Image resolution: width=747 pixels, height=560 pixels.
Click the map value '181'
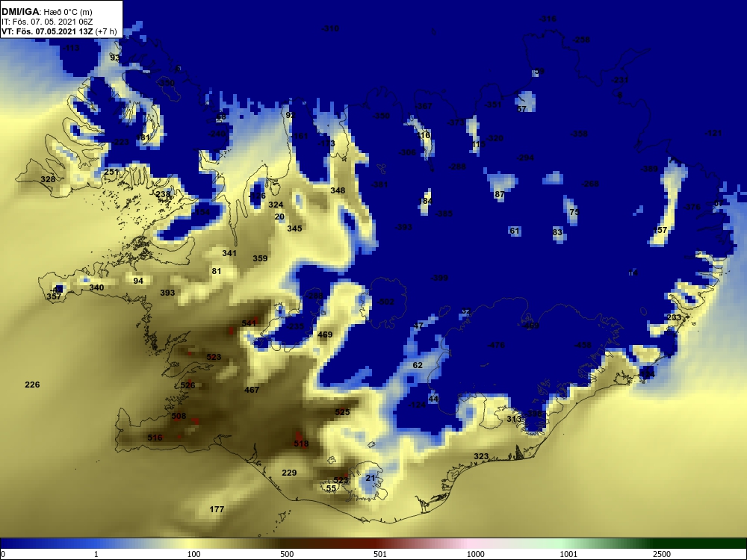point(143,137)
